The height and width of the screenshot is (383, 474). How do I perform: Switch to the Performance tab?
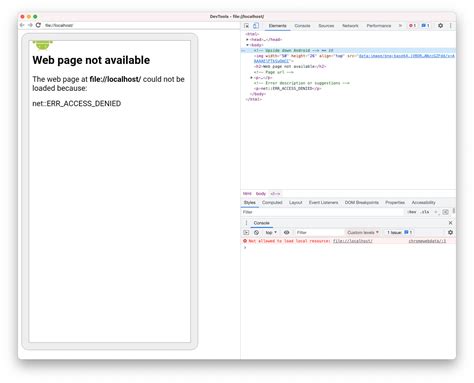(379, 26)
